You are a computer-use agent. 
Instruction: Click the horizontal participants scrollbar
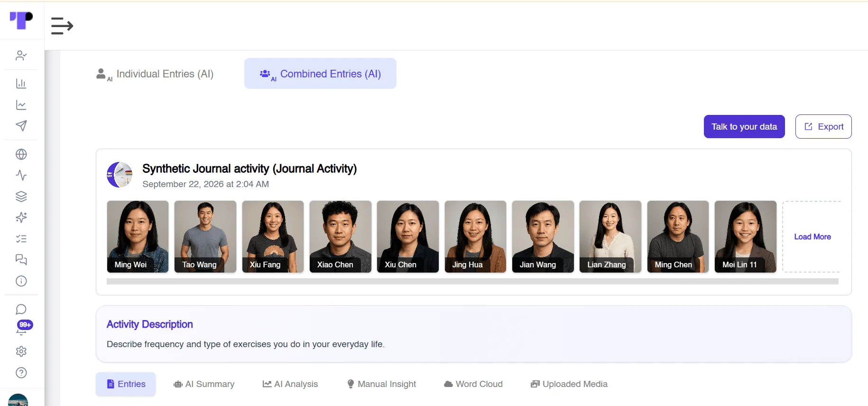click(472, 282)
